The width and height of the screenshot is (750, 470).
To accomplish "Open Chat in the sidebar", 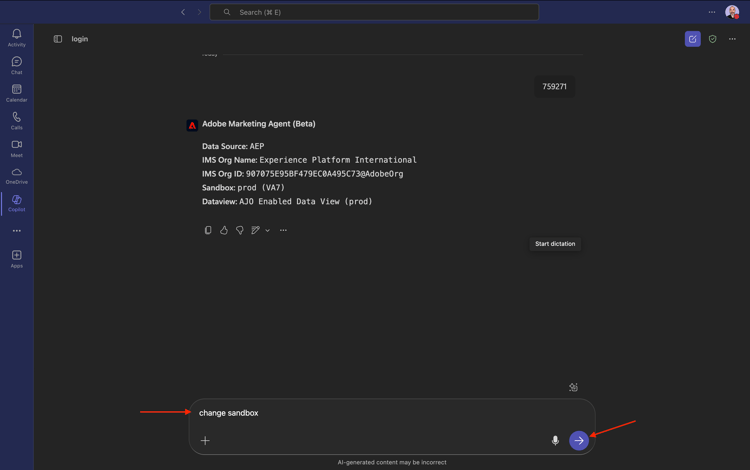I will (x=17, y=65).
